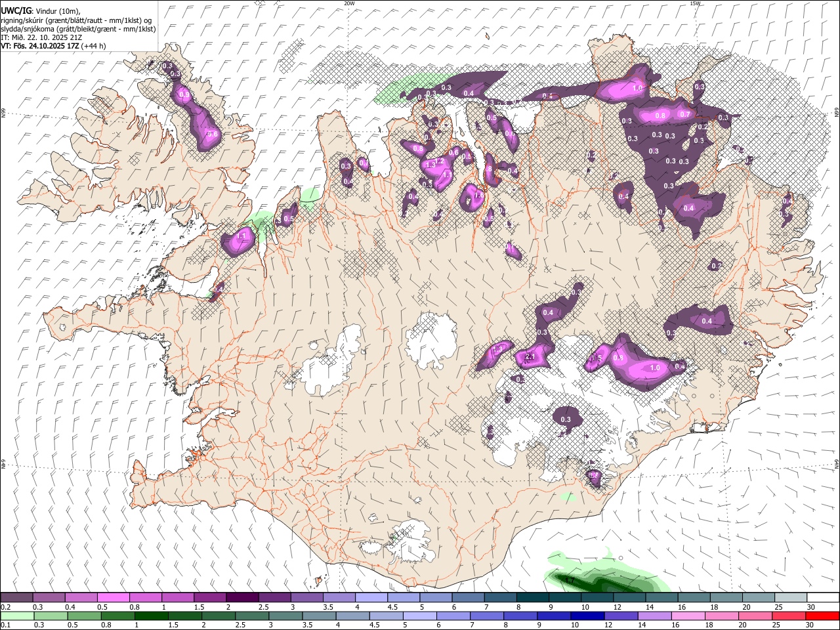840x630 pixels.
Task: Select the snow legend swatch between 0.4 and 0.5
Action: click(81, 598)
